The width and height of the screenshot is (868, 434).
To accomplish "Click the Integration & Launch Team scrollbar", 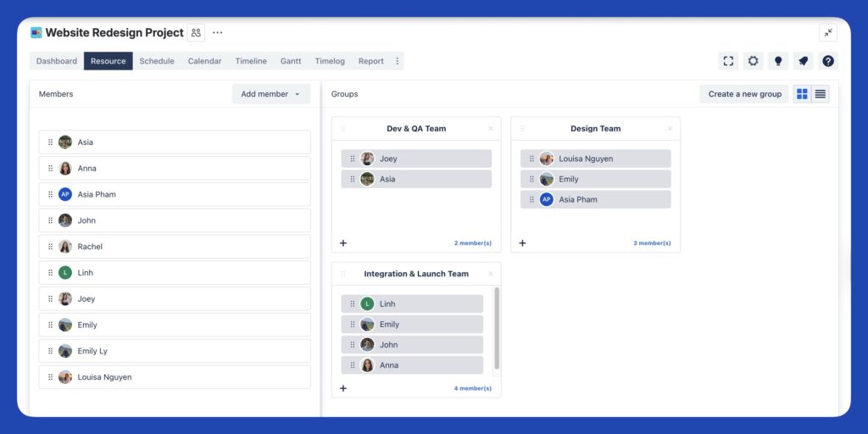I will click(x=497, y=328).
